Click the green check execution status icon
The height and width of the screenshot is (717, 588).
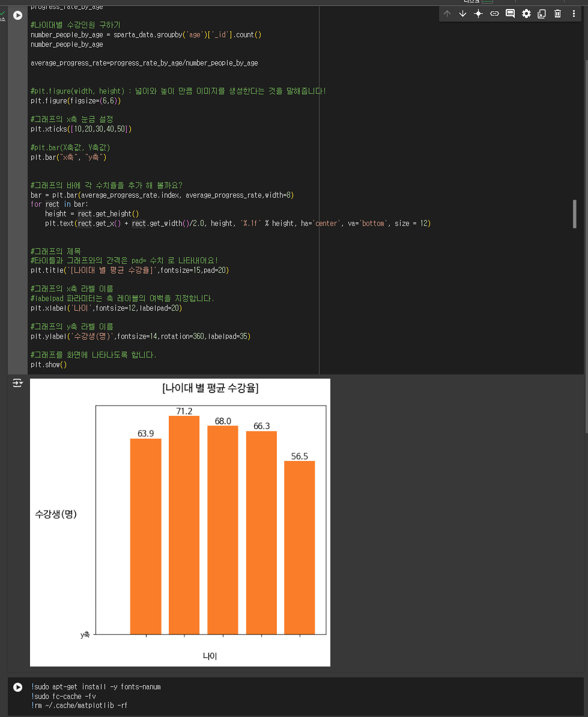3,14
